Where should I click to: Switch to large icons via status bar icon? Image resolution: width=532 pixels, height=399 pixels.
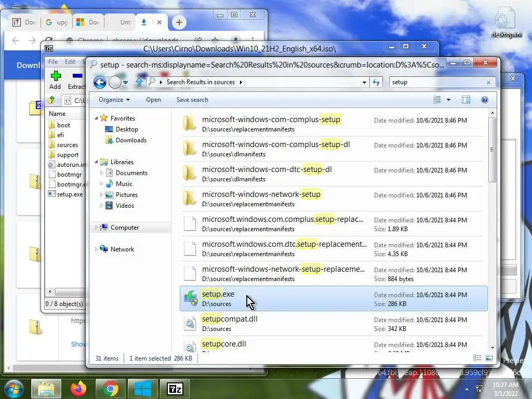[488, 358]
